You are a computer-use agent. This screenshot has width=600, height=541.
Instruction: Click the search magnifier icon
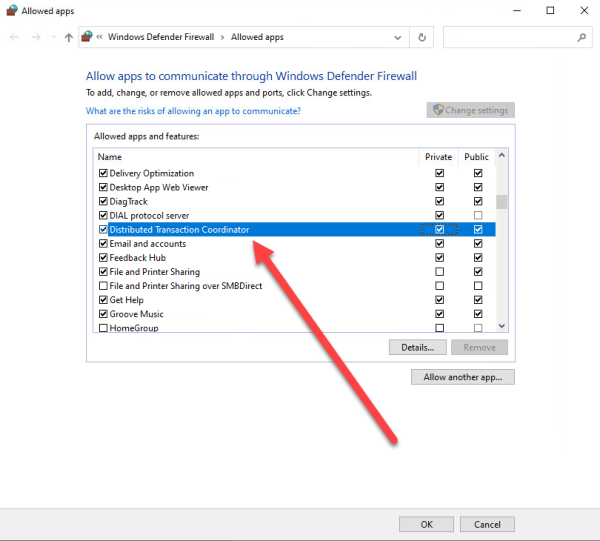581,37
